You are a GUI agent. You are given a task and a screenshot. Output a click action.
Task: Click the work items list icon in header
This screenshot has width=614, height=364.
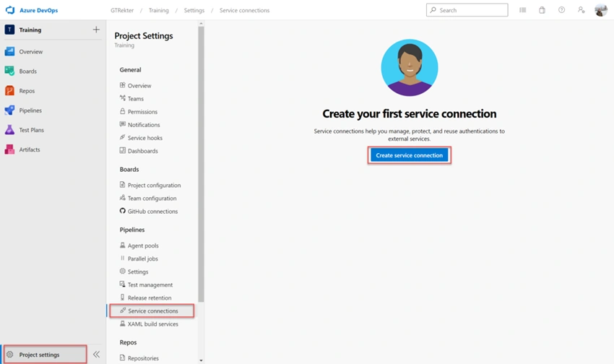523,10
